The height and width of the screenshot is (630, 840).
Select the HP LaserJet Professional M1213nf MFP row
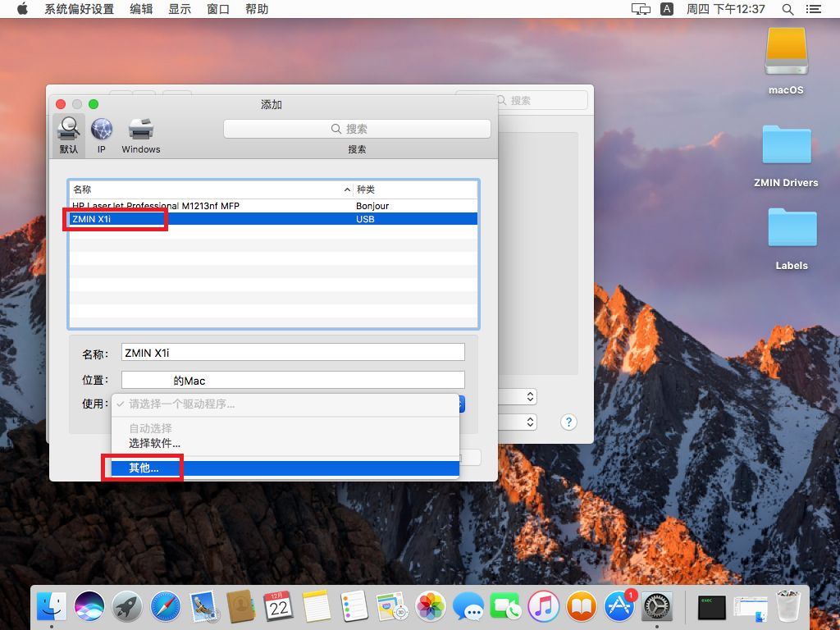point(273,206)
